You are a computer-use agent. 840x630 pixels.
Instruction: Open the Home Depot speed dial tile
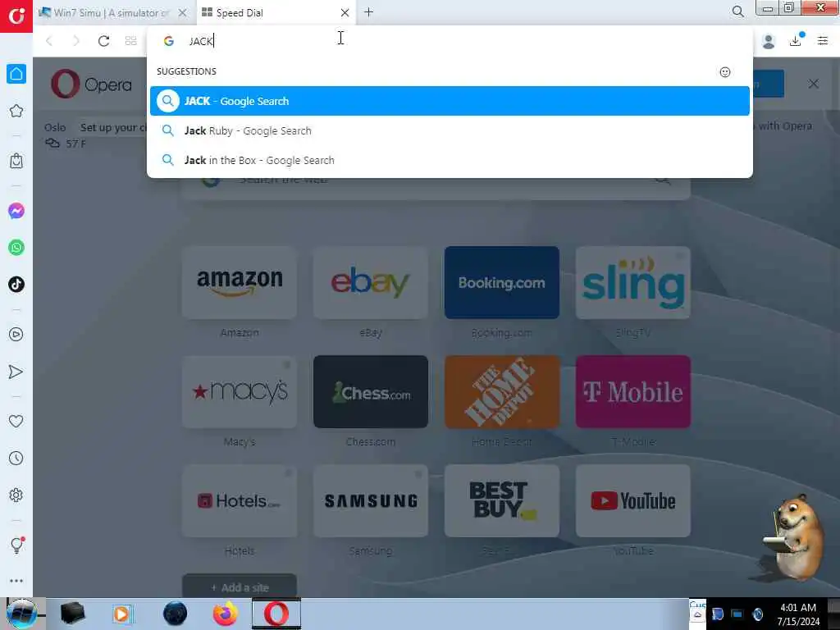(502, 391)
